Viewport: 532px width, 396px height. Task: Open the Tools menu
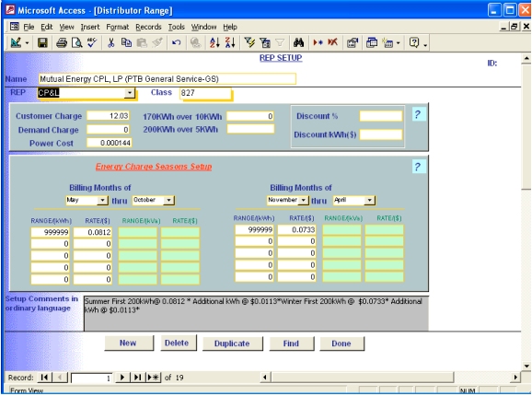(x=177, y=27)
